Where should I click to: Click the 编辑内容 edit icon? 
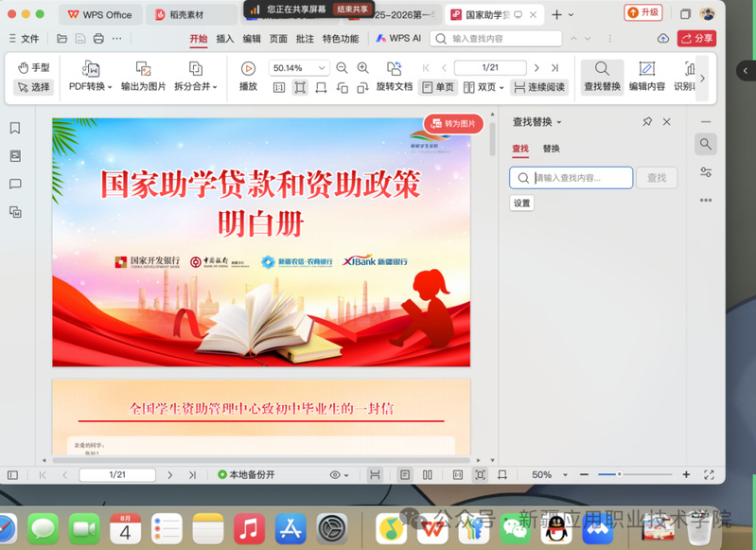pos(647,69)
